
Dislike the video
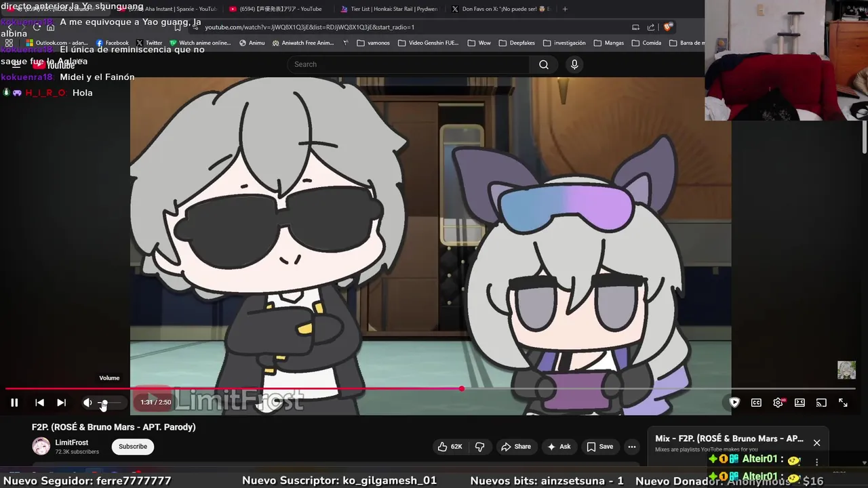[480, 447]
